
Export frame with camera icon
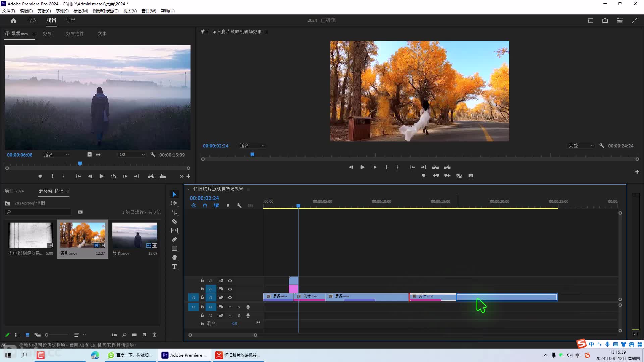(x=471, y=176)
